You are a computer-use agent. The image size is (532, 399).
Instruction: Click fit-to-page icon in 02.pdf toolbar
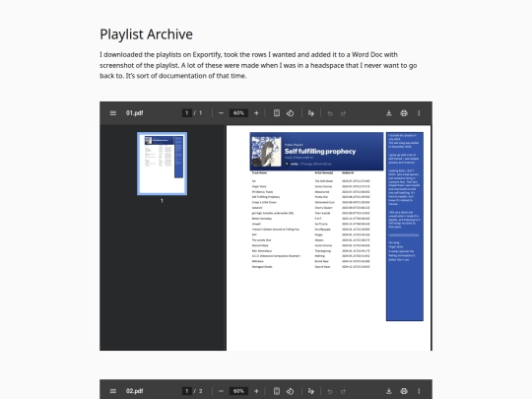pos(277,391)
